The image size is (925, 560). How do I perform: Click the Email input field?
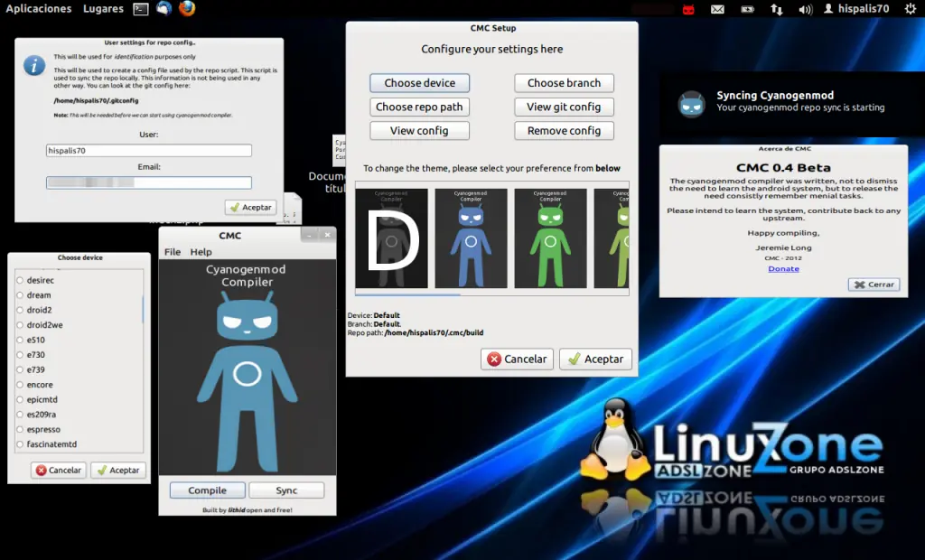(x=149, y=183)
